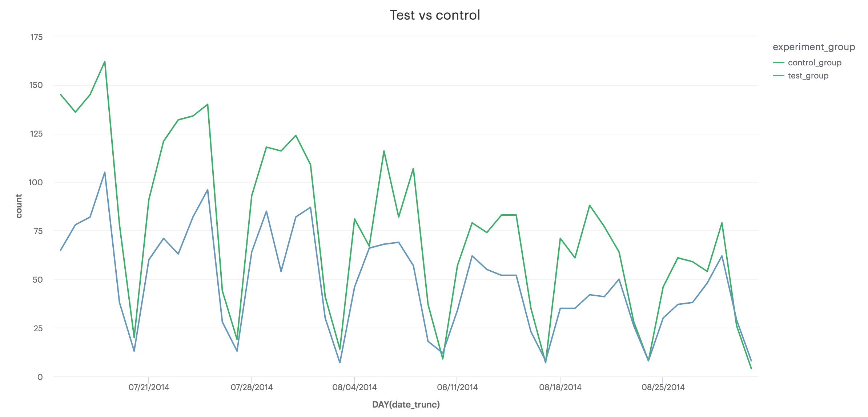Click the DAY(date_trunc) x-axis title
Image resolution: width=868 pixels, height=417 pixels.
pos(406,404)
